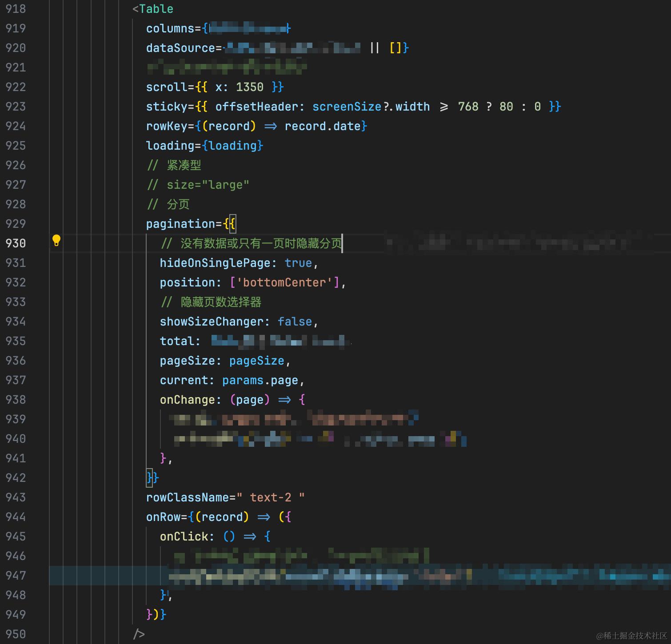This screenshot has height=644, width=671.
Task: Click line number 918 in gutter
Action: 16,9
